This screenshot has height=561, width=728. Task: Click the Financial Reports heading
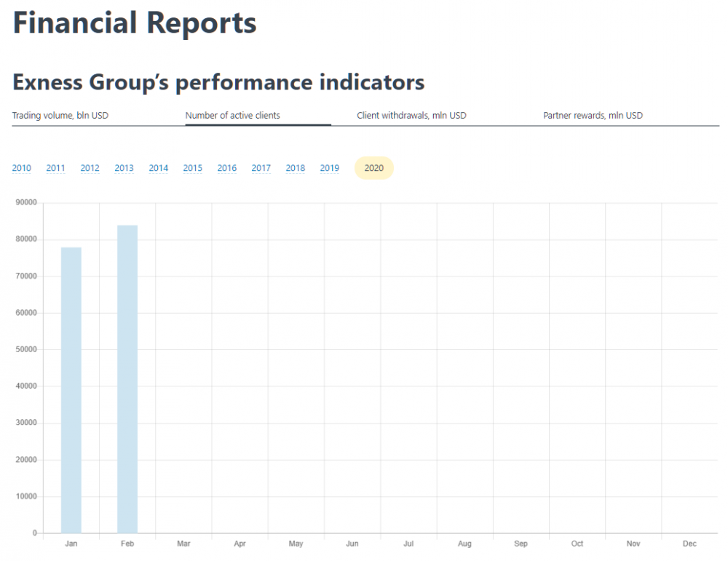(135, 23)
